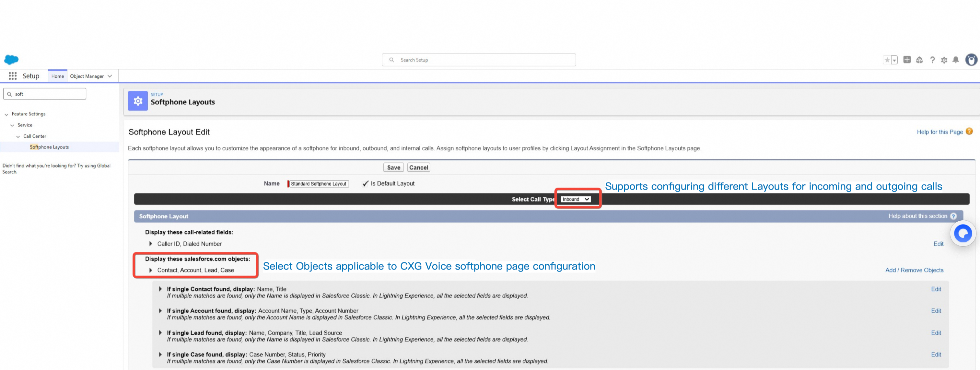The image size is (980, 370).
Task: Focus the Quick Find box containing soft
Action: tap(44, 94)
